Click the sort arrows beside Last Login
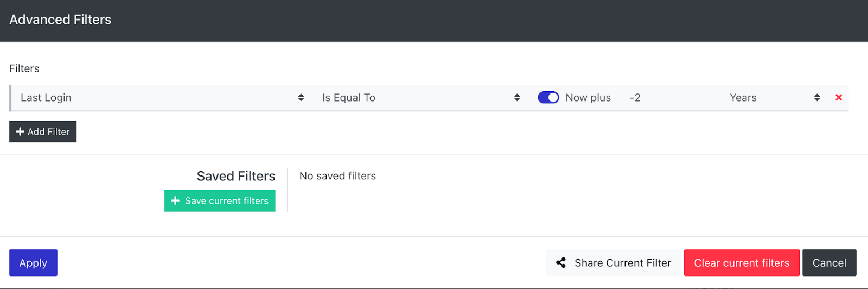 301,98
